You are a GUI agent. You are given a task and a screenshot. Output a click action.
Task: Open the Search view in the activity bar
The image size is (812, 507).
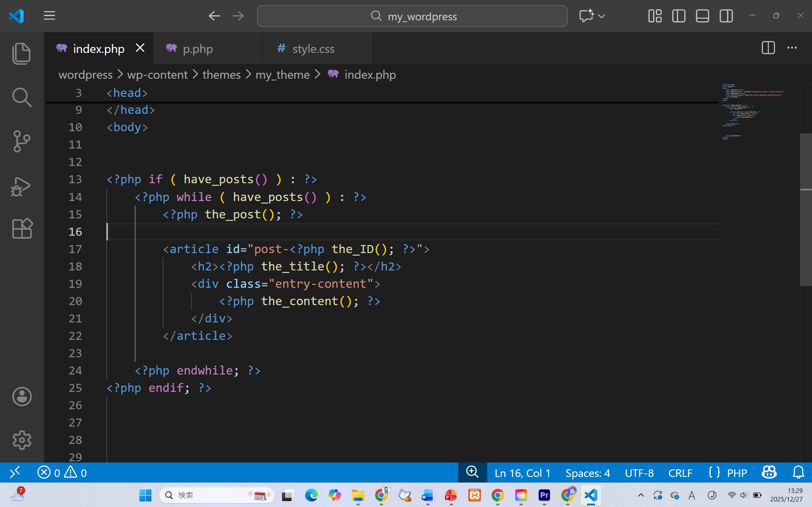coord(22,97)
